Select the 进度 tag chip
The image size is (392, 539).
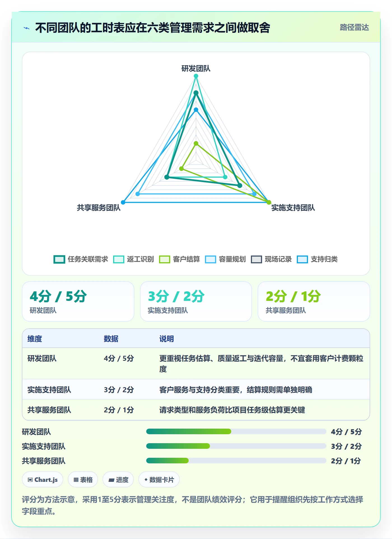point(118,480)
